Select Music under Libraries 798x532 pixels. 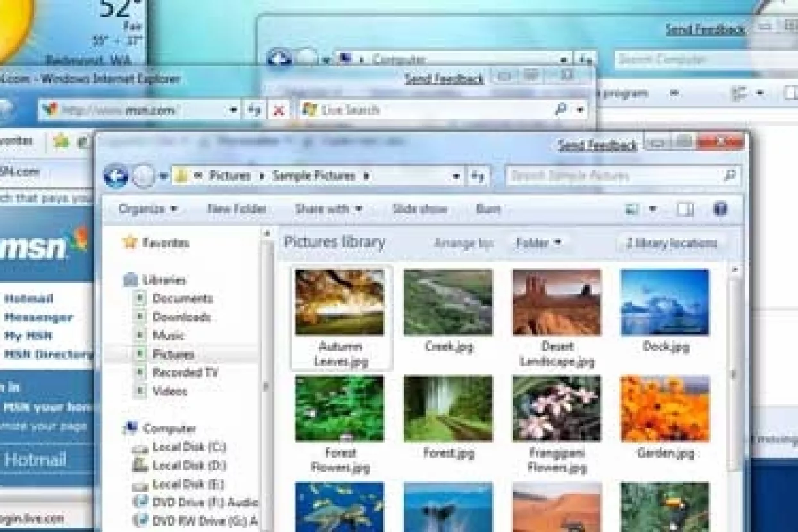[169, 335]
